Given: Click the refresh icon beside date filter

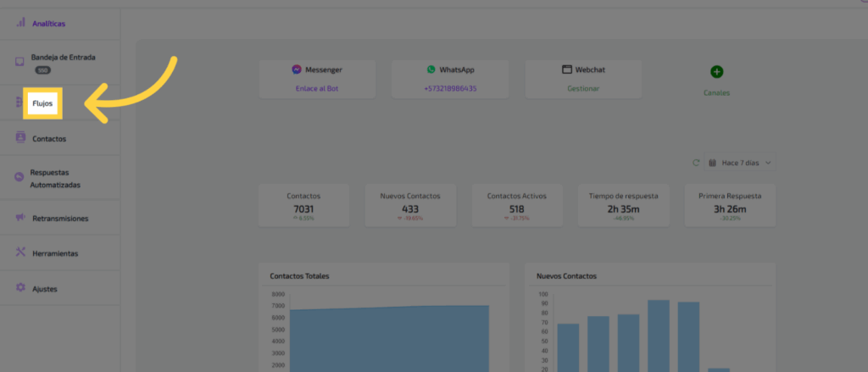Looking at the screenshot, I should [696, 162].
